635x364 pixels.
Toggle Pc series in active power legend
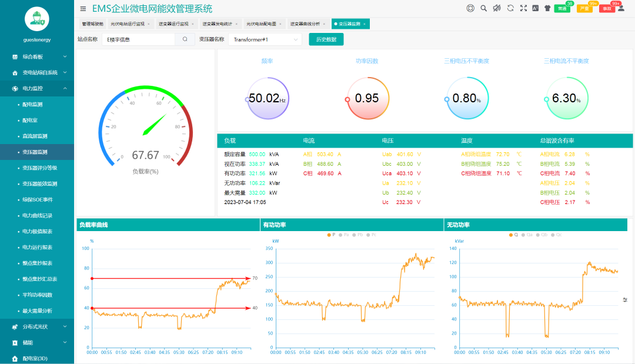coord(370,235)
